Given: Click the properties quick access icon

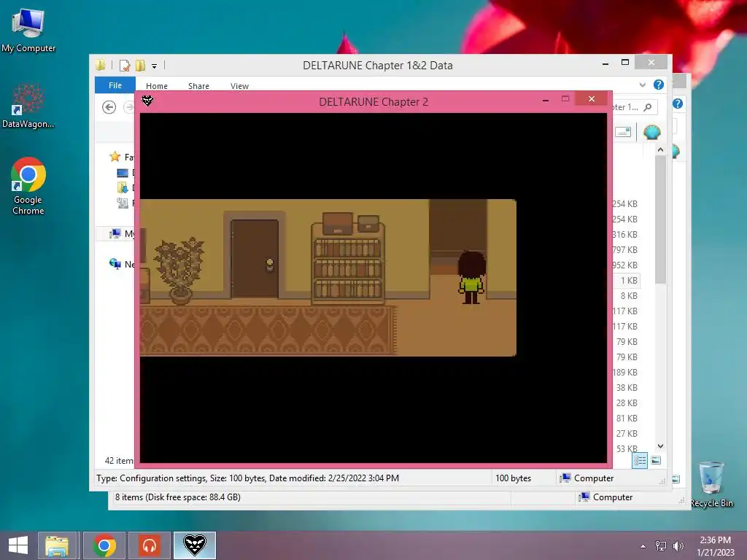Looking at the screenshot, I should pos(125,65).
